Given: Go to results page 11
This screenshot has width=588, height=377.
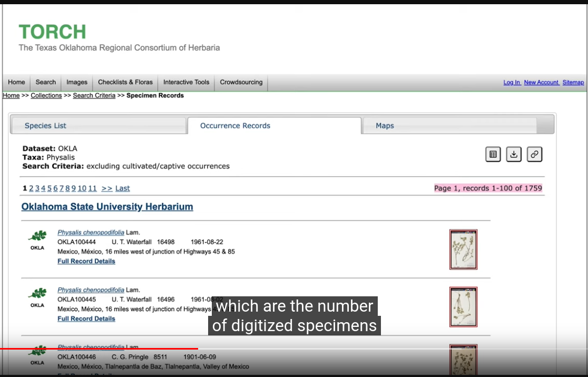Looking at the screenshot, I should tap(92, 188).
